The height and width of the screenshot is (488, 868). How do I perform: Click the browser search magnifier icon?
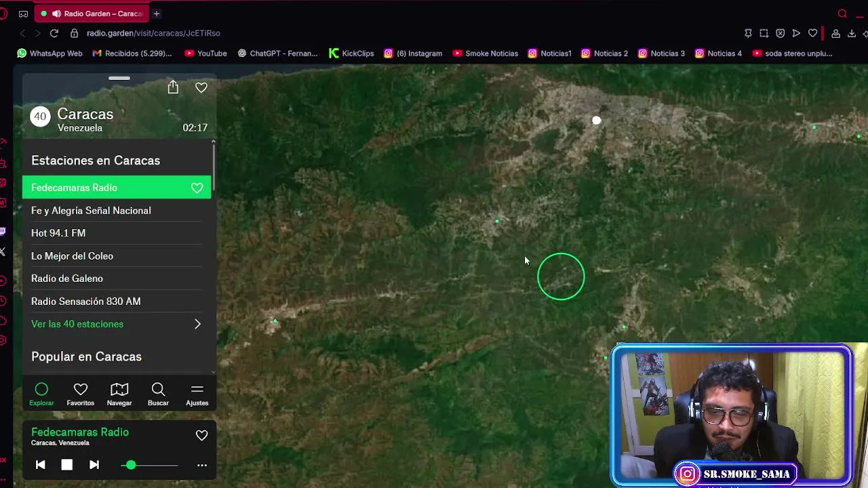(842, 14)
